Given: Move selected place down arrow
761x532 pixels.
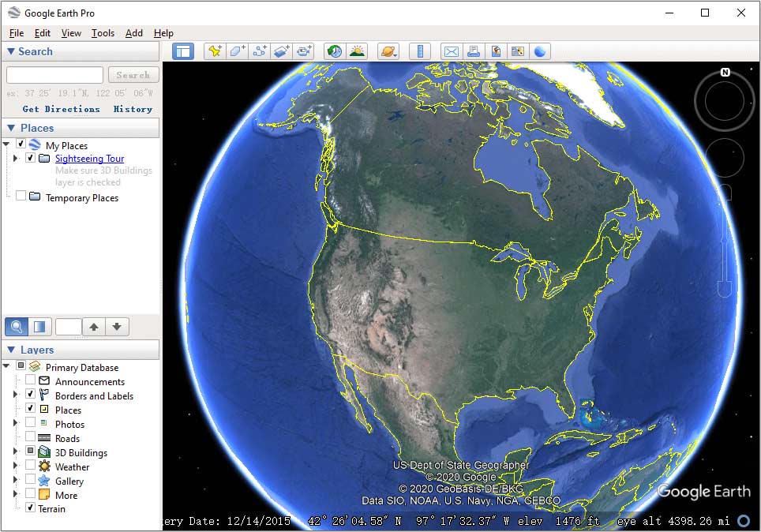Looking at the screenshot, I should point(117,327).
